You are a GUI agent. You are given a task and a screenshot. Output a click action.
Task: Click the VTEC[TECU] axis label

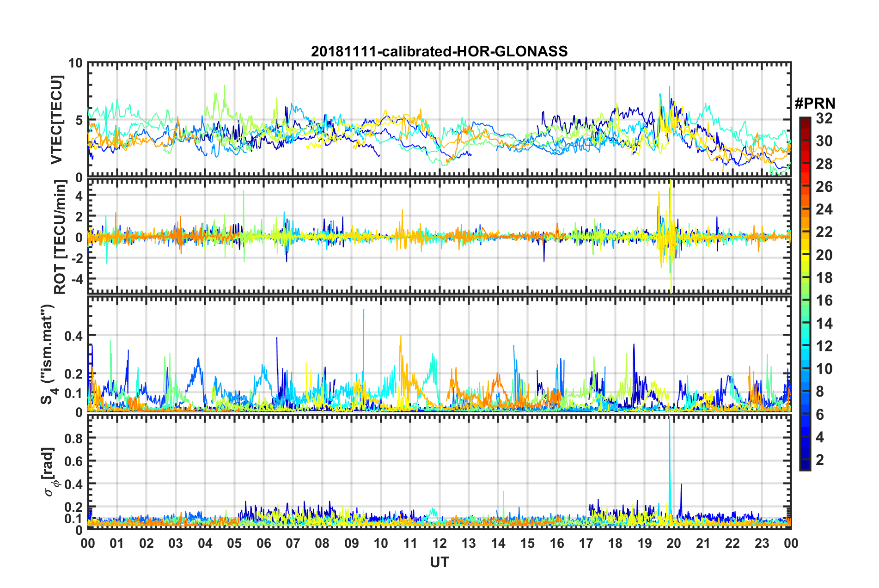[x=57, y=120]
